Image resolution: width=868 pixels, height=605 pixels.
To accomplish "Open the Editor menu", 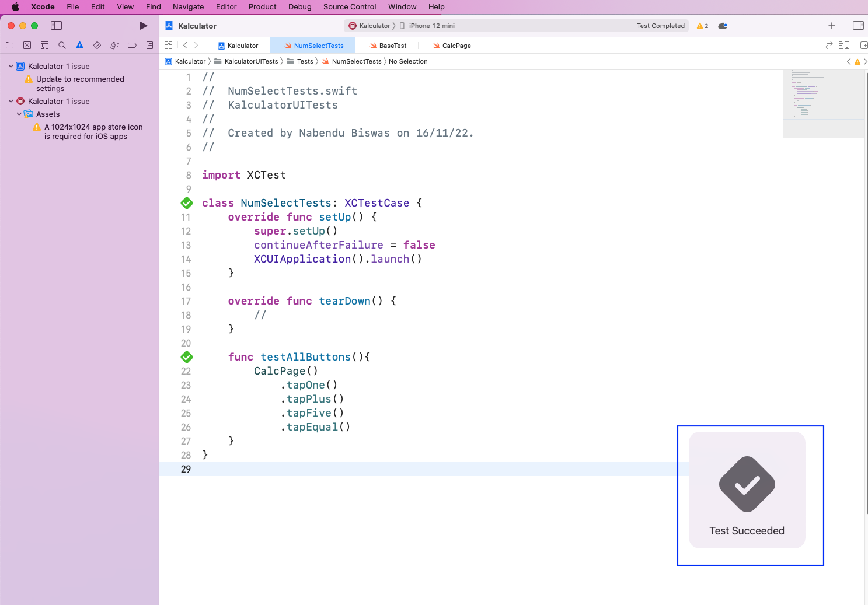I will click(226, 7).
